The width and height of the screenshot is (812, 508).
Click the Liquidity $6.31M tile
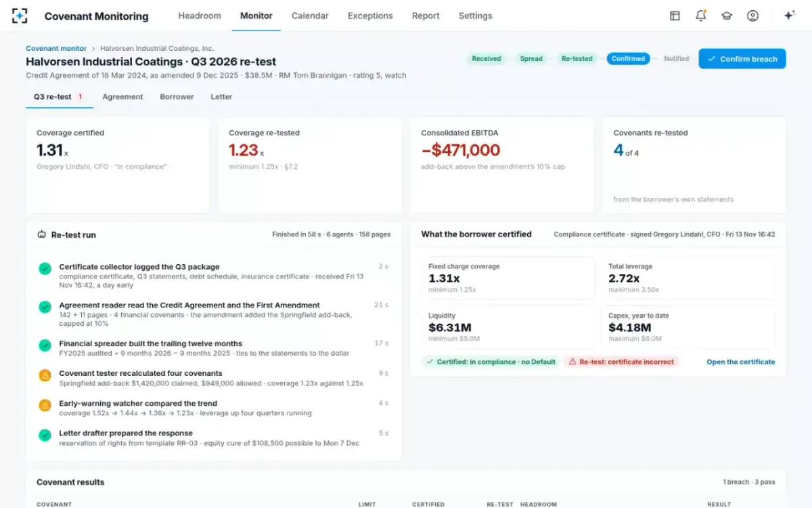tap(507, 327)
